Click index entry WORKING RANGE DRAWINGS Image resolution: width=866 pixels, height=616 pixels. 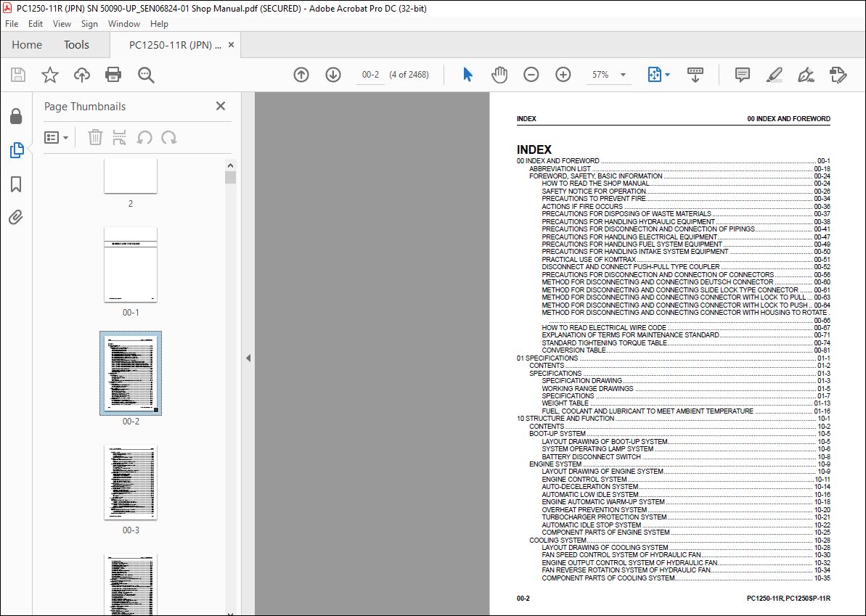coord(588,388)
